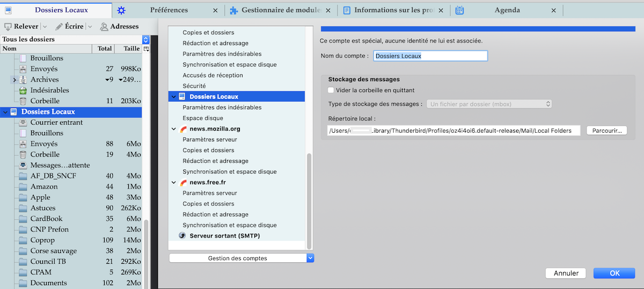This screenshot has width=644, height=289.
Task: Open Type de stockage des messages dropdown
Action: (x=489, y=104)
